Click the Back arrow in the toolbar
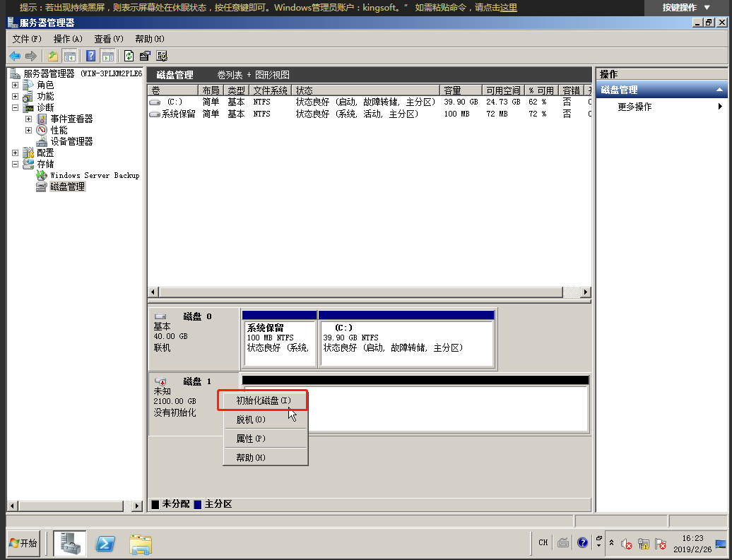The height and width of the screenshot is (560, 732). click(14, 56)
